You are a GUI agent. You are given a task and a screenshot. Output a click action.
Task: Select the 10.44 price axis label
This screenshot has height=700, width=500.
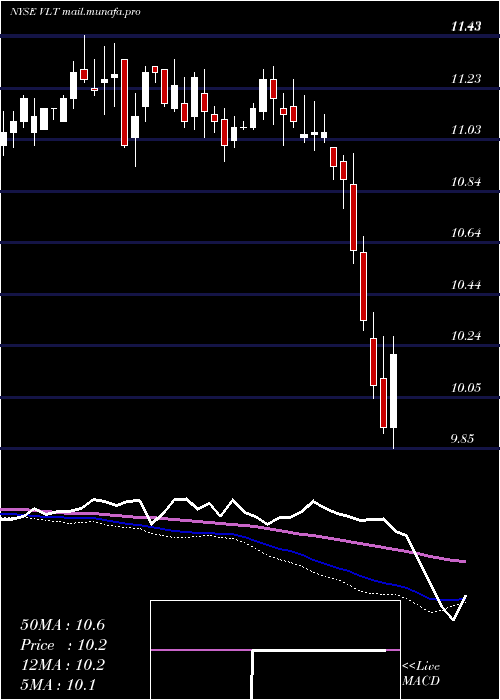(466, 285)
